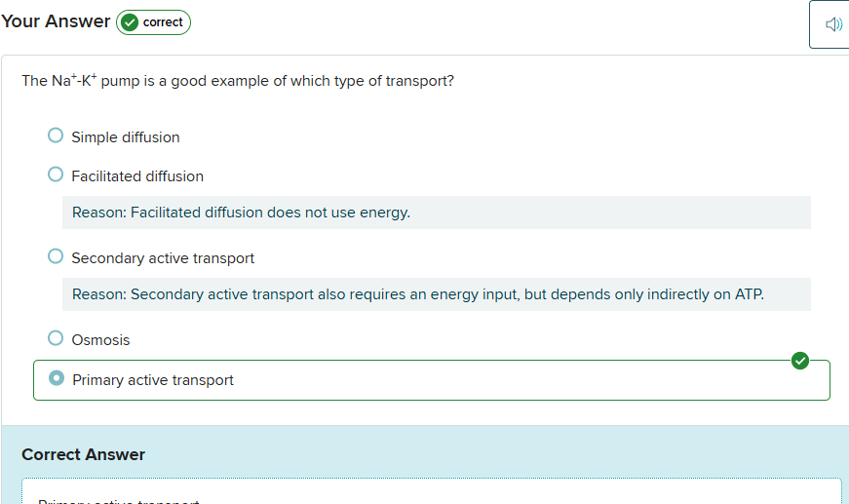The height and width of the screenshot is (504, 849).
Task: Click the "Osmosis" answer label text
Action: [x=100, y=340]
